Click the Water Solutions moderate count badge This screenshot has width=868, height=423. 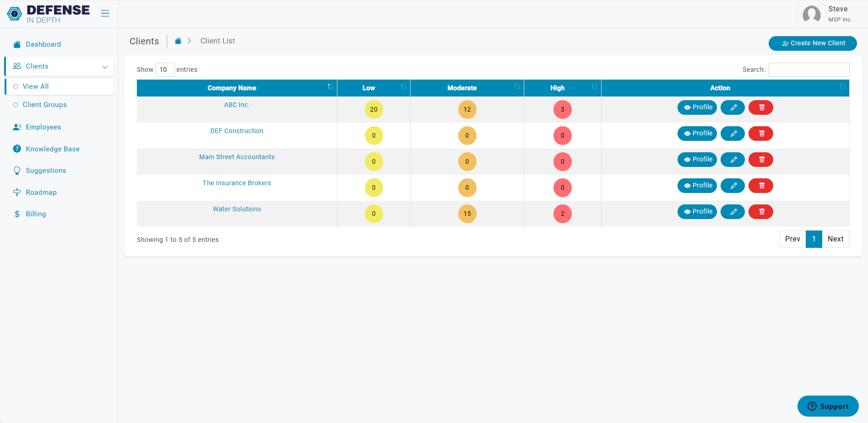(x=467, y=214)
